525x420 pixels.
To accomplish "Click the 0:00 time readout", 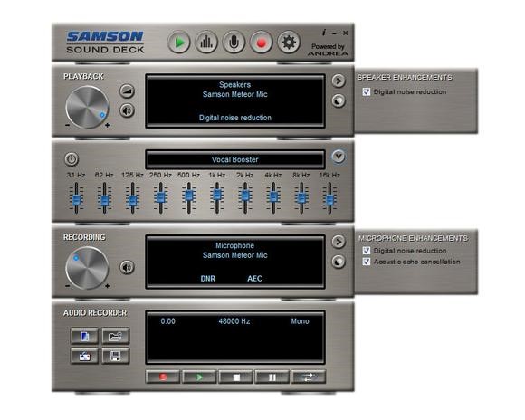I will point(167,321).
